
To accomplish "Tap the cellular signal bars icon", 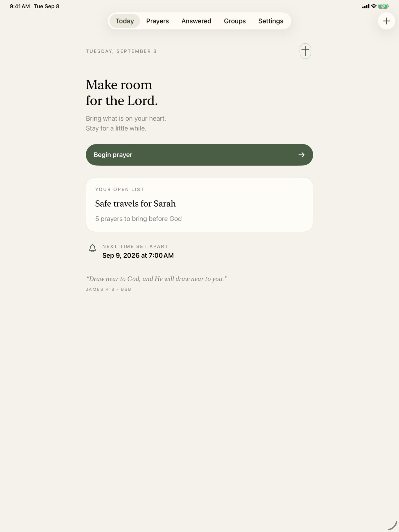I will pyautogui.click(x=366, y=6).
